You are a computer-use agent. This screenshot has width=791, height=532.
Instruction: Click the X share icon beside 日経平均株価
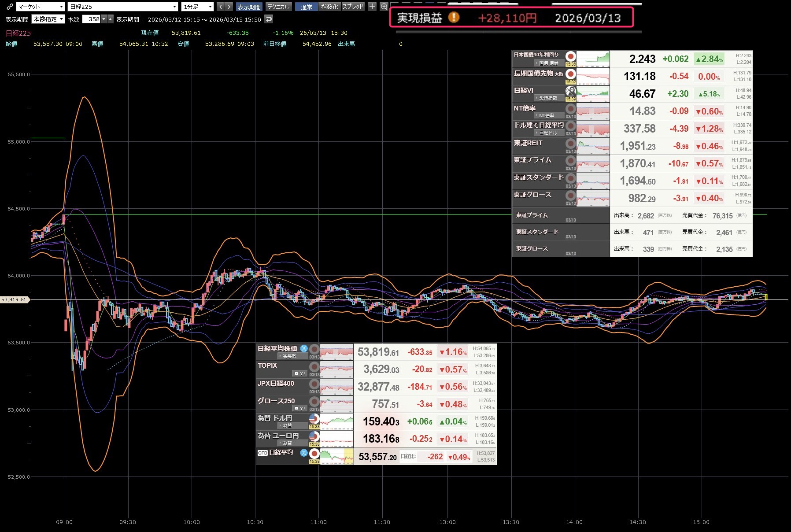click(304, 348)
